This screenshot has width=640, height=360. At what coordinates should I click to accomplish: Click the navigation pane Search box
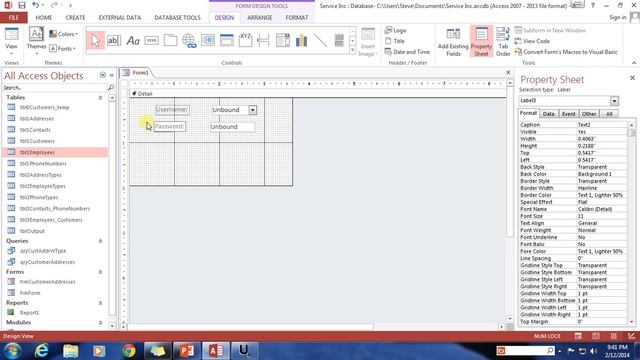click(54, 88)
